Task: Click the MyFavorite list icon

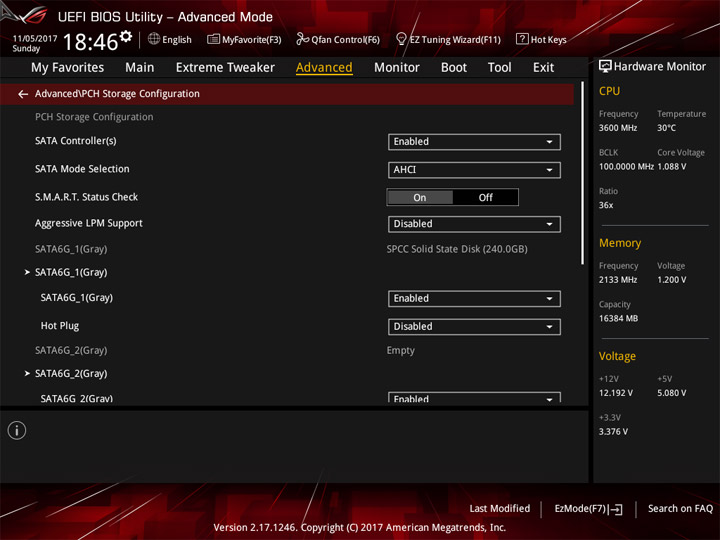Action: (x=213, y=39)
